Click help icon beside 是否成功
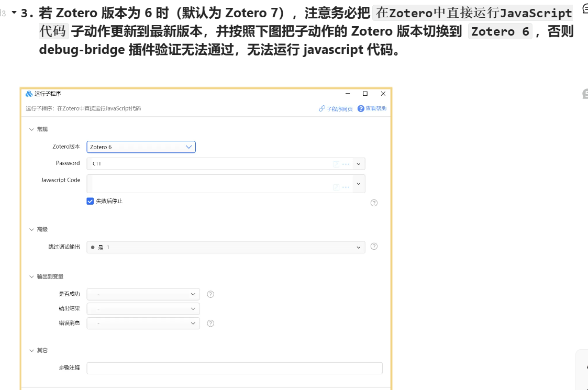The image size is (588, 390). point(211,294)
